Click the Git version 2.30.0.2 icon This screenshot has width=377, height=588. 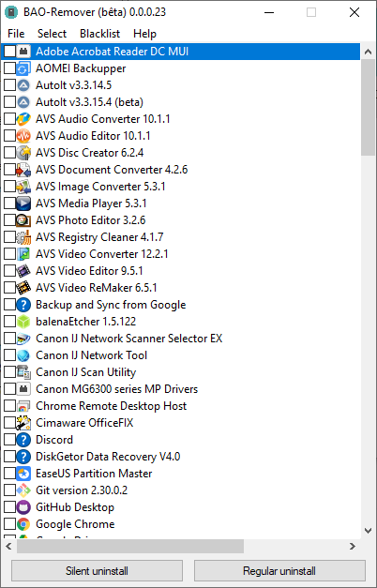point(23,490)
